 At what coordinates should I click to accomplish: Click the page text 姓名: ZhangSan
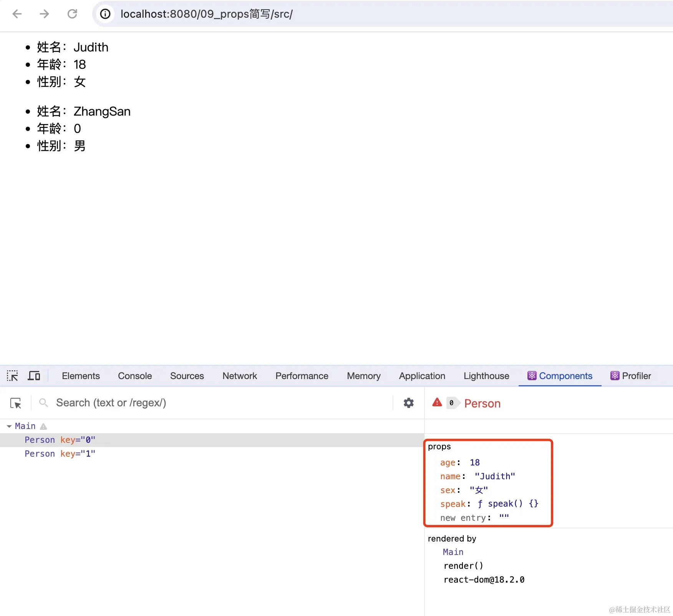[x=84, y=111]
